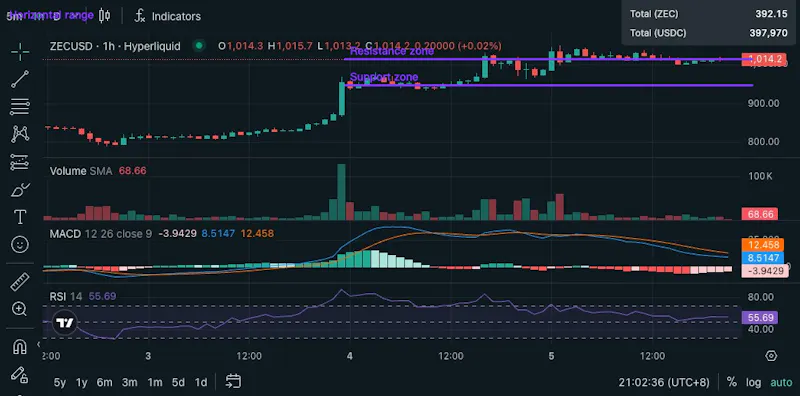Open the Indicators dialog
The image size is (800, 396).
coord(176,16)
